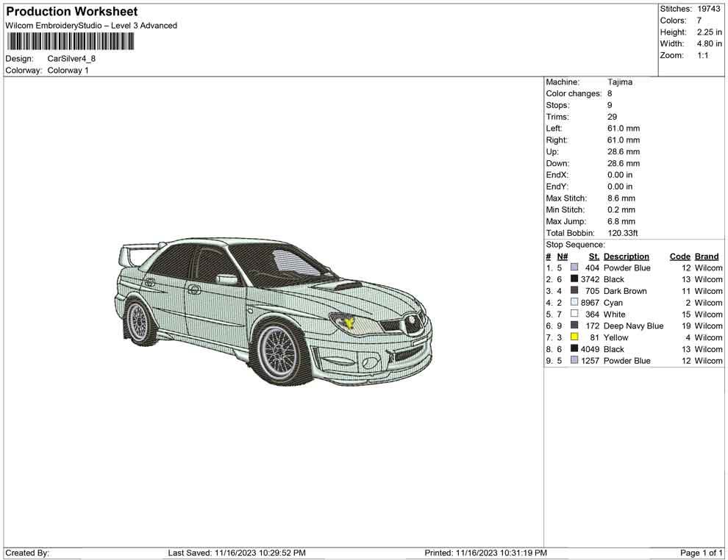Click the Code column header

(x=679, y=256)
